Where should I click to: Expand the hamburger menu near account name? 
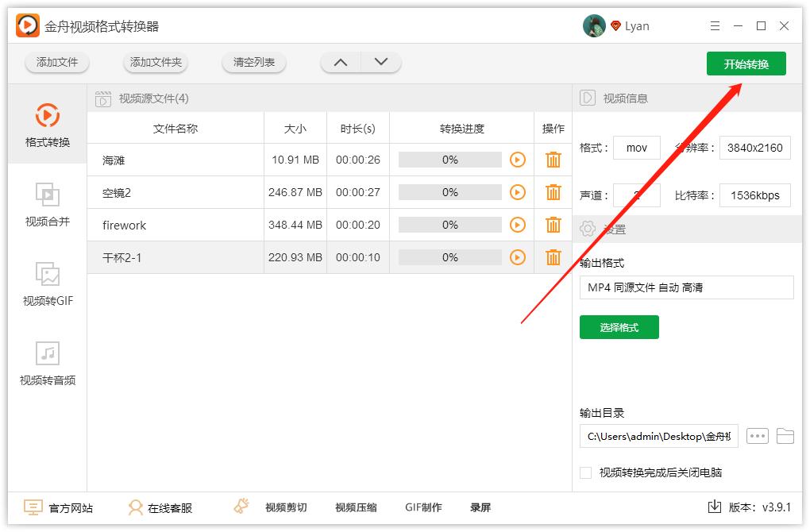pos(714,25)
